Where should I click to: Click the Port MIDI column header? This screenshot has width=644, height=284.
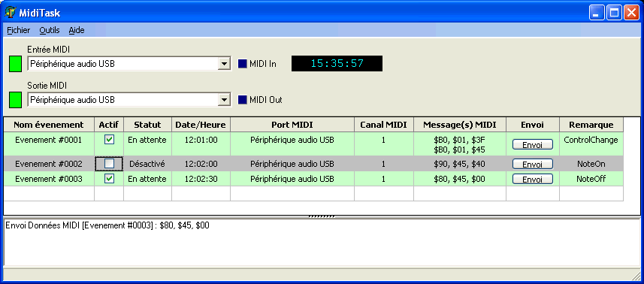click(292, 125)
